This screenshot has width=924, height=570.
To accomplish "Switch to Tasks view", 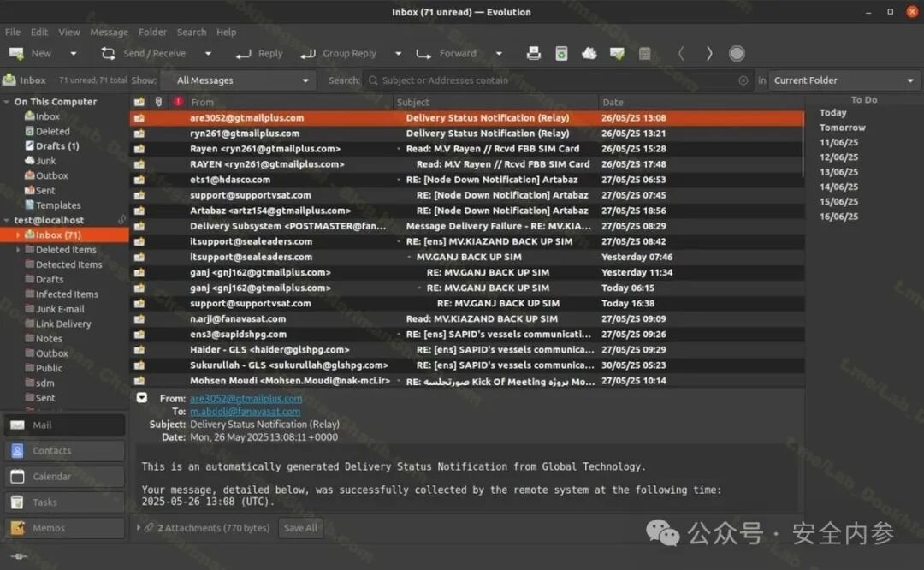I will (65, 502).
